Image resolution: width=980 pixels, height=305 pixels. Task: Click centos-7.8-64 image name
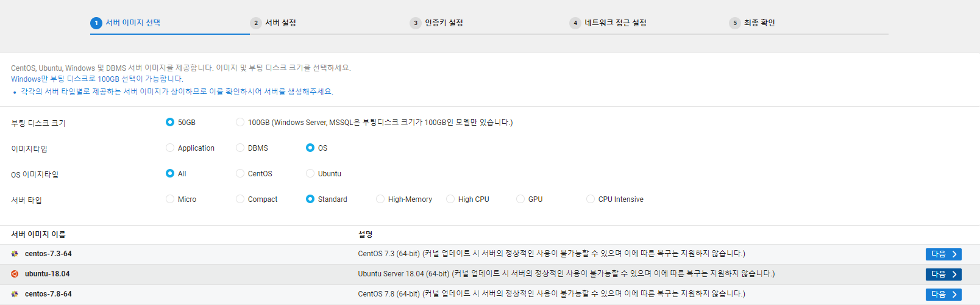pos(48,294)
